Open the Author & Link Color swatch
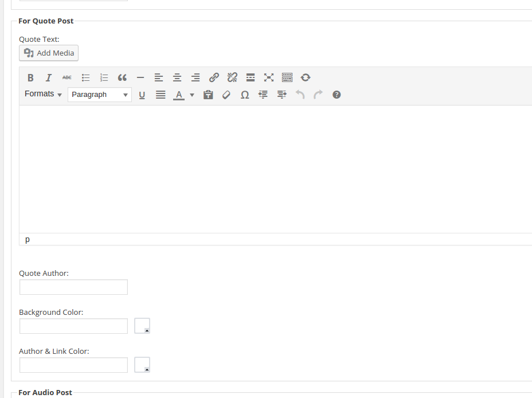The width and height of the screenshot is (532, 398). coord(142,365)
